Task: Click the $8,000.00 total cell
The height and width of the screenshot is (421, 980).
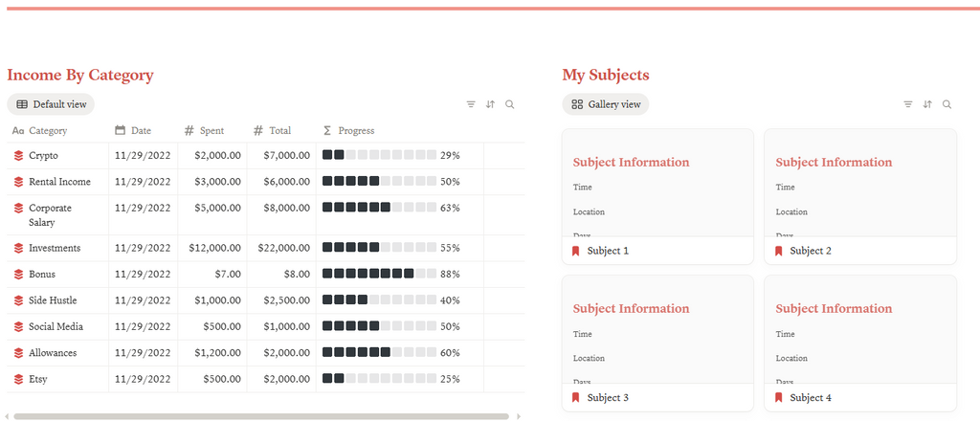Action: 281,215
